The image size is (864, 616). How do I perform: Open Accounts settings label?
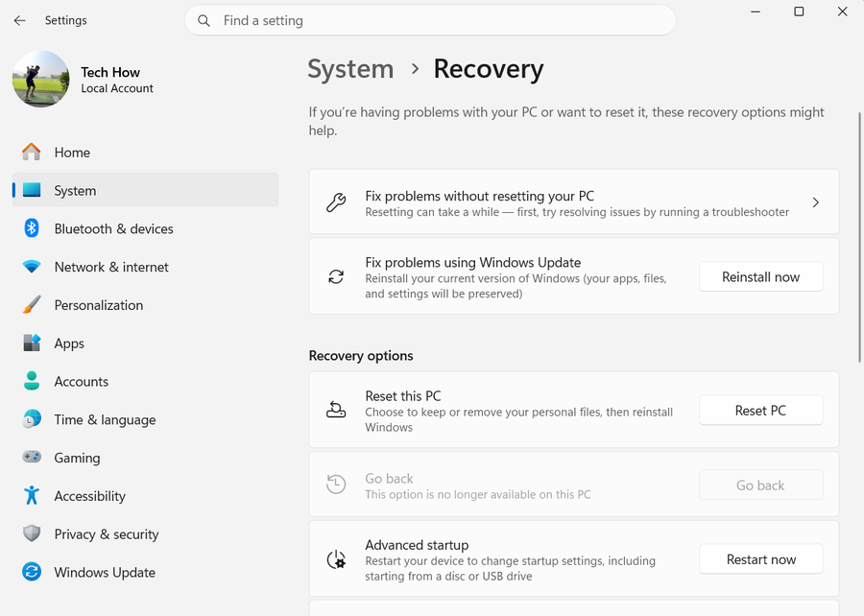(x=82, y=382)
